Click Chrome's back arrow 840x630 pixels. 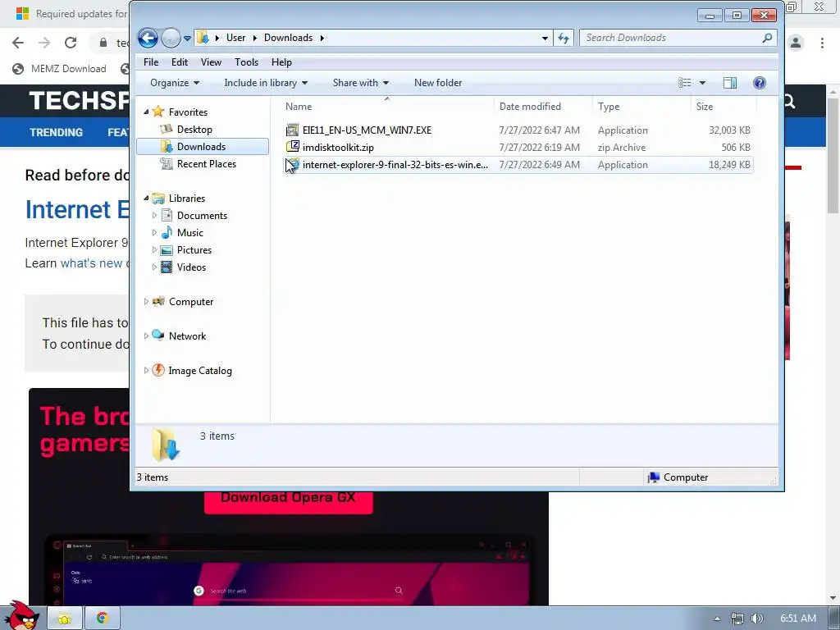click(18, 43)
